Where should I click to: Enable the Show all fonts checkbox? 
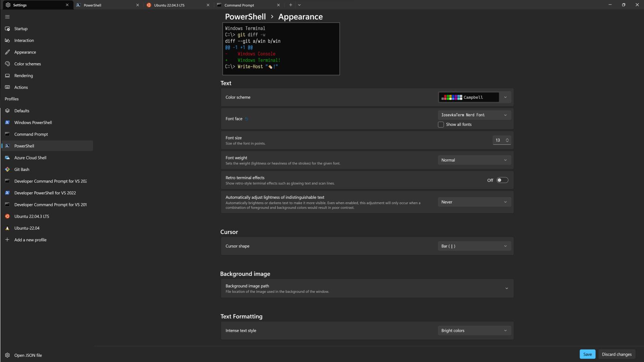441,124
